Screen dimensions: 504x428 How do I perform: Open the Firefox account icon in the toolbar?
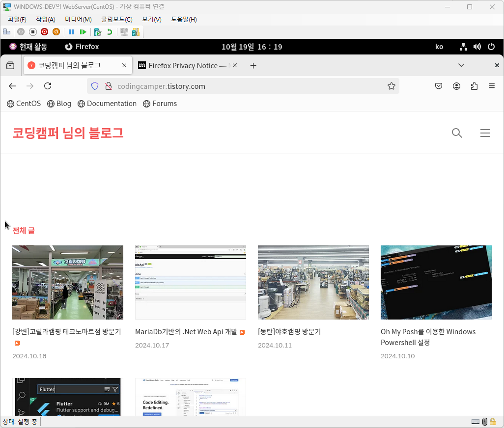click(456, 86)
